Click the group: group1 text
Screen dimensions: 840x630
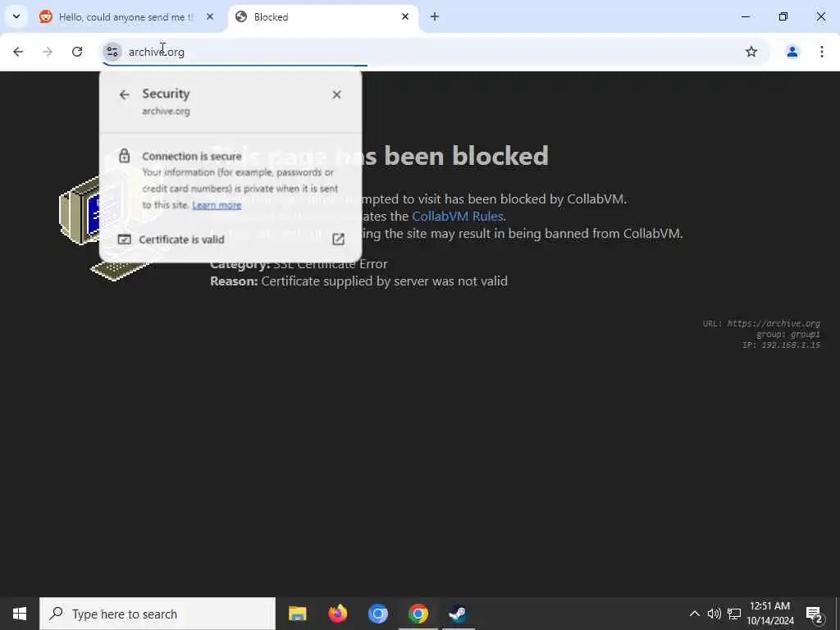(788, 335)
